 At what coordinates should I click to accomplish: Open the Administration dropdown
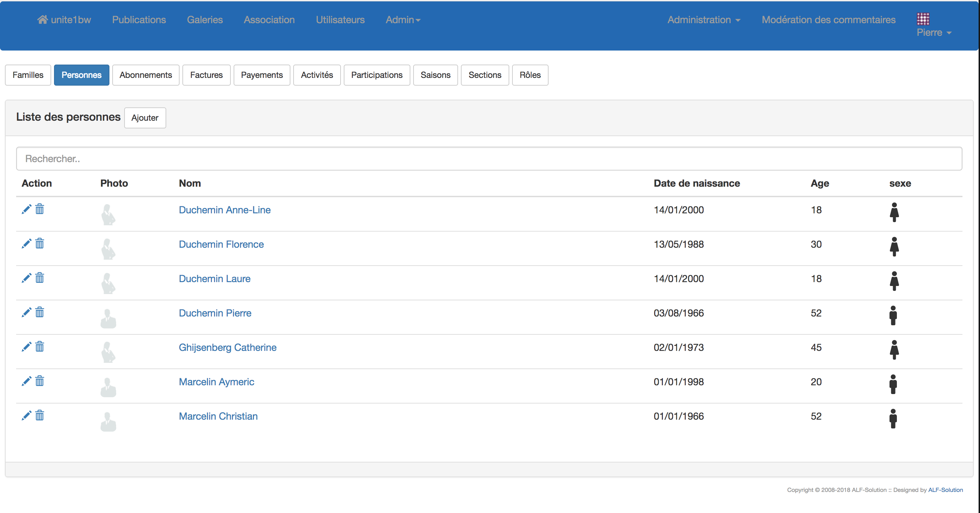click(x=703, y=20)
